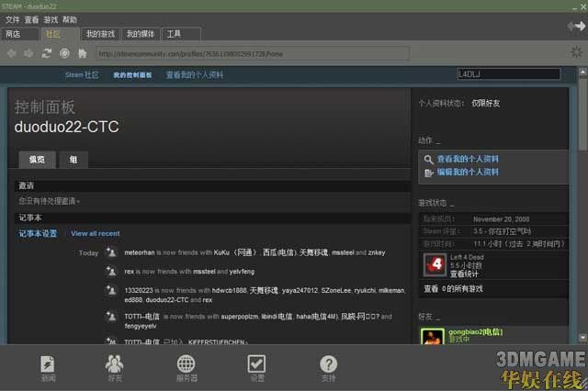Click the search field containing L4DLJ
The height and width of the screenshot is (391, 588).
click(507, 74)
